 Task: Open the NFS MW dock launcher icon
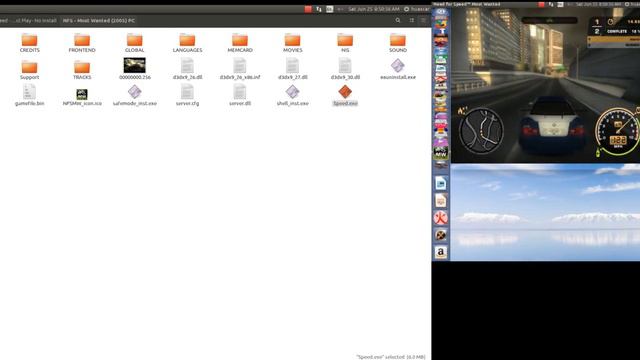pyautogui.click(x=440, y=153)
